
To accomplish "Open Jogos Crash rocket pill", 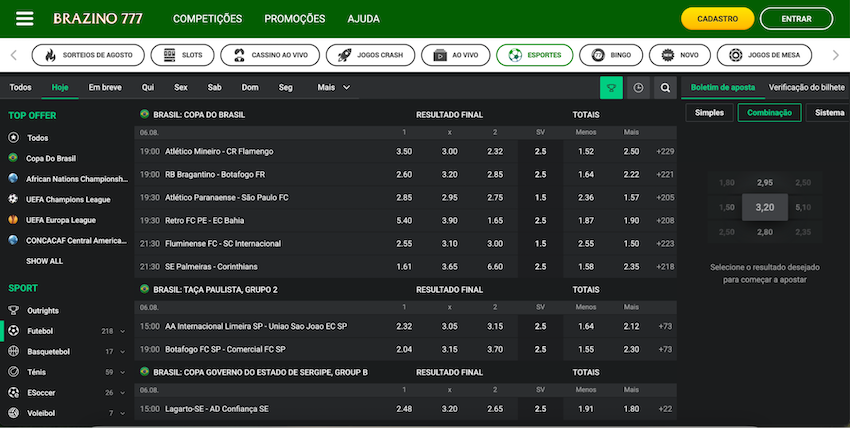I will (370, 55).
